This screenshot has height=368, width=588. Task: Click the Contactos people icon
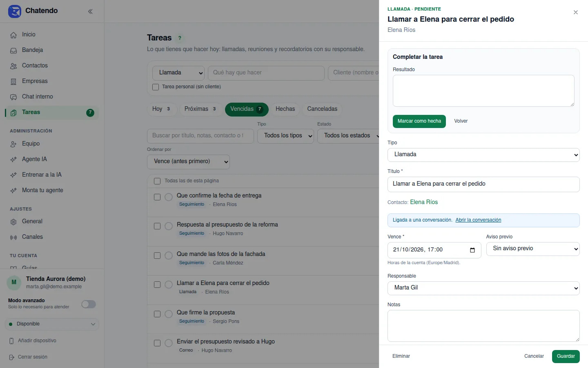tap(13, 66)
